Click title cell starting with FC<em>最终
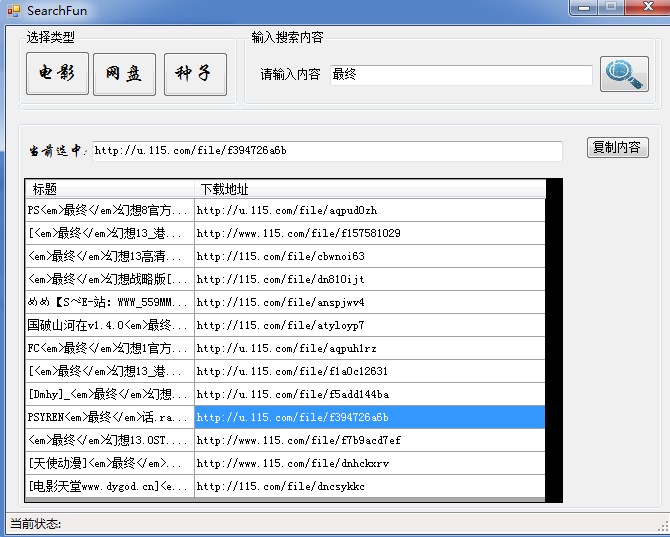The image size is (670, 537). (x=110, y=349)
